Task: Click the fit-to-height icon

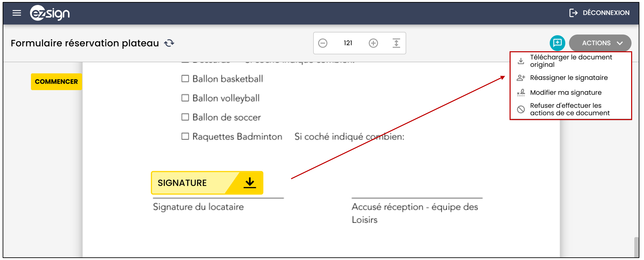Action: (396, 43)
